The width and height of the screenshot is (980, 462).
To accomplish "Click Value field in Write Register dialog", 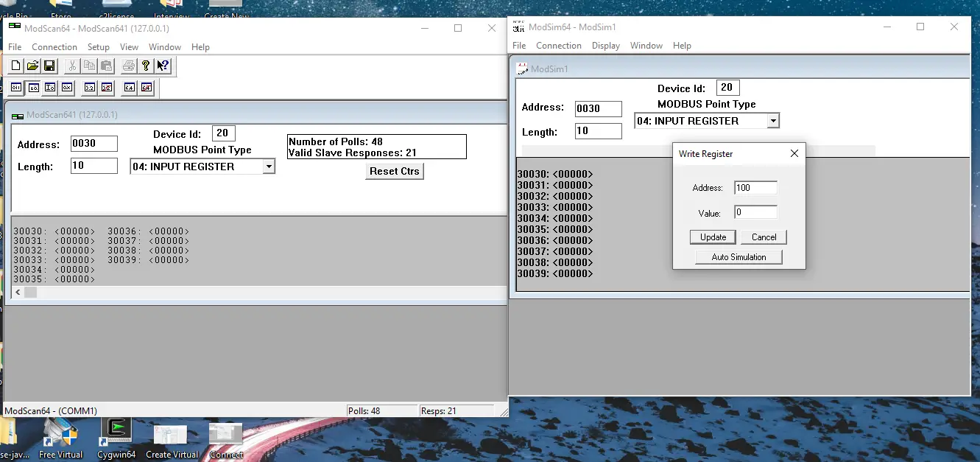I will (755, 213).
